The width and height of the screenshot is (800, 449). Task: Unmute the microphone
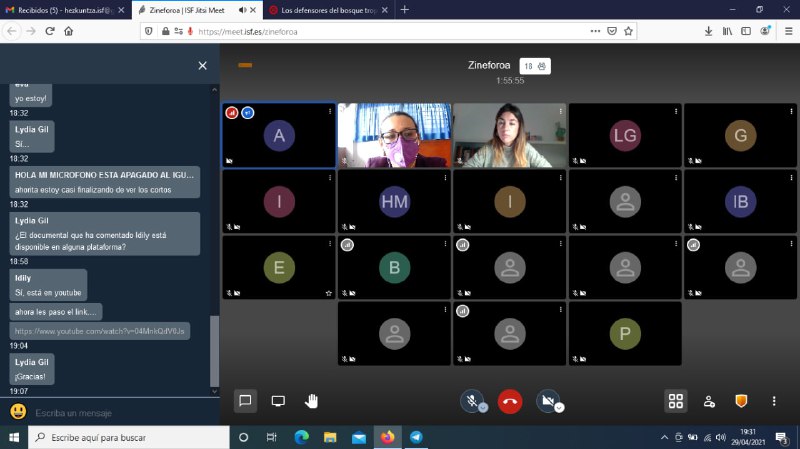[x=470, y=401]
